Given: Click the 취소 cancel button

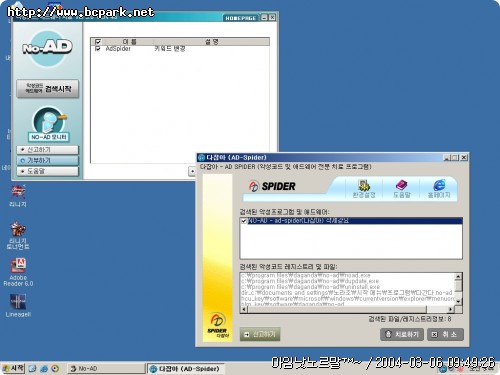Looking at the screenshot, I should pyautogui.click(x=445, y=334).
